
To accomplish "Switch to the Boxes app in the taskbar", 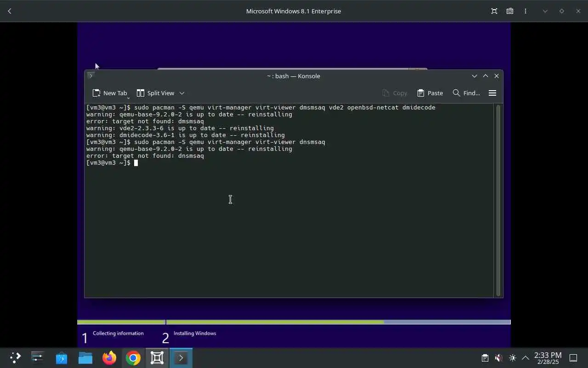I will pyautogui.click(x=157, y=357).
